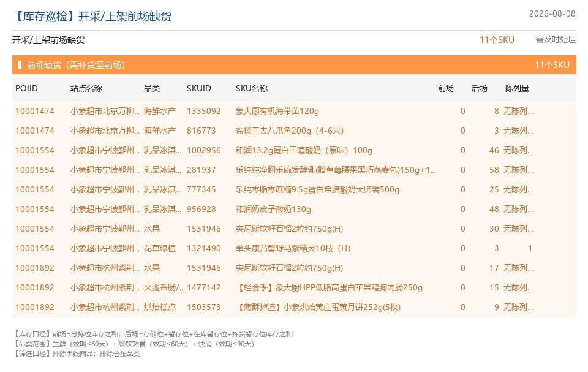Click the 前场 column header
This screenshot has width=588, height=372.
[x=445, y=88]
